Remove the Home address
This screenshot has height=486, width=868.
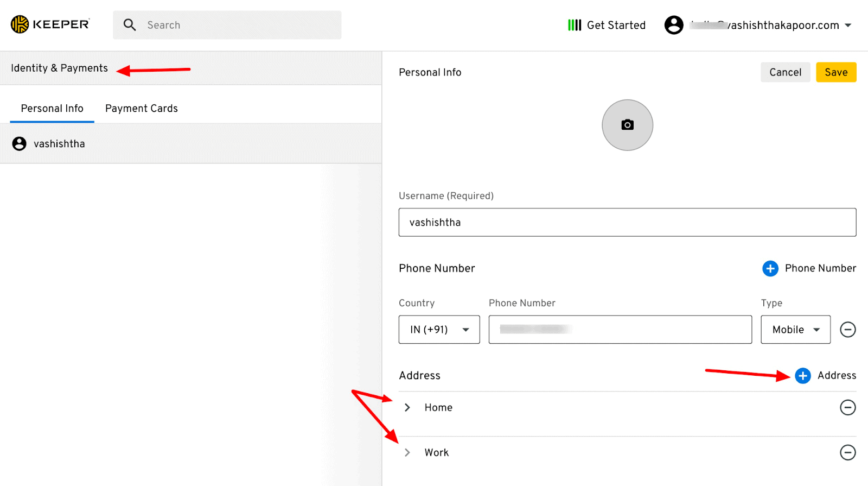[x=848, y=407]
